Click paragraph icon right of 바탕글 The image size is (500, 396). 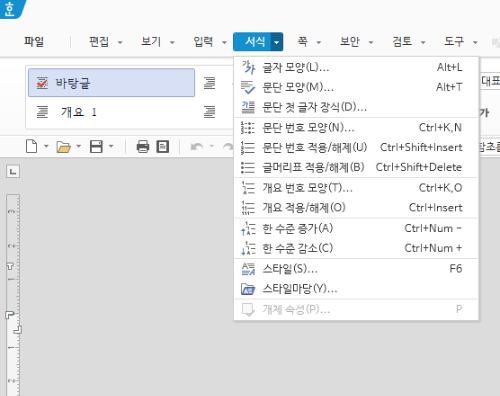pyautogui.click(x=210, y=83)
